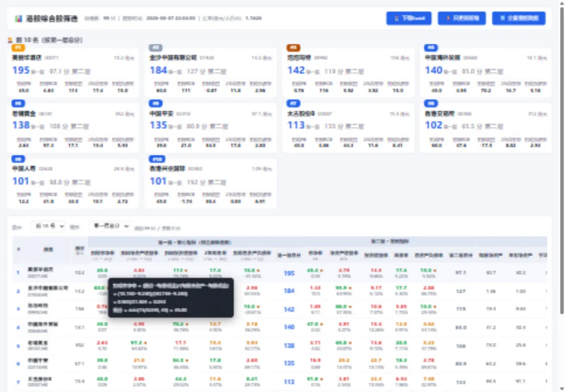Viewport: 565px width, 392px height.
Task: Click the 中国平安 name in table row 6
Action: 38,361
